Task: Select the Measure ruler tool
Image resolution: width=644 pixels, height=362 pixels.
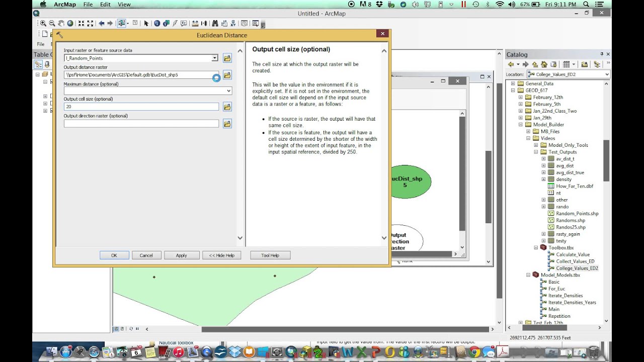Action: pos(195,23)
